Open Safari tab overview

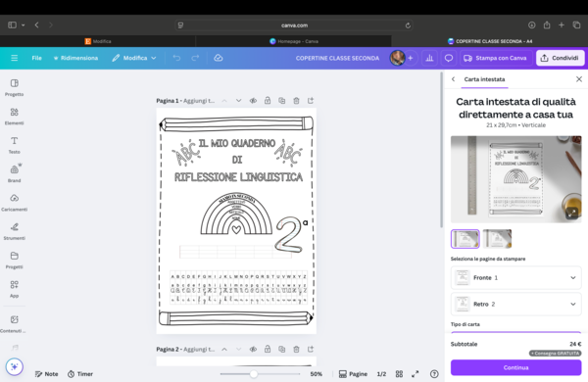coord(576,24)
